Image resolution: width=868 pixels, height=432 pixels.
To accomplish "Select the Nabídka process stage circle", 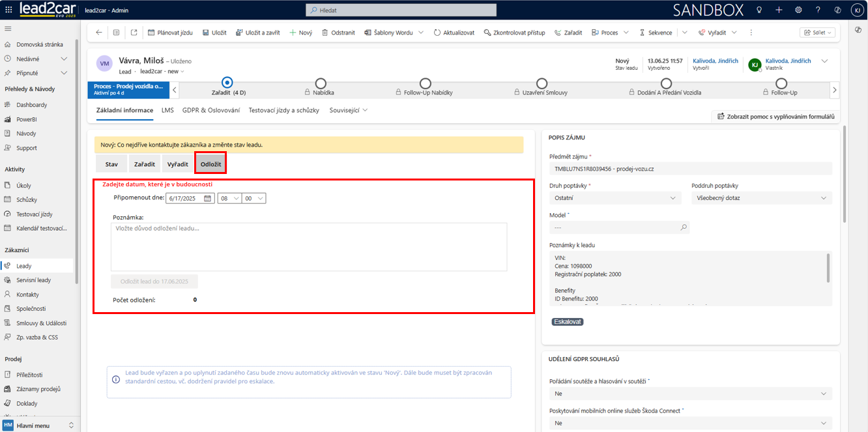I will pyautogui.click(x=321, y=83).
